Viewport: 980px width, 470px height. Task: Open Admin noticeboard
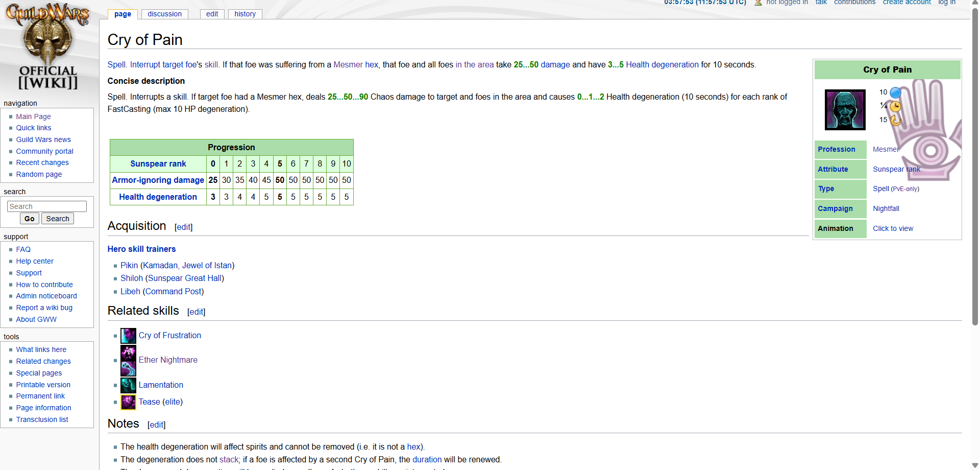click(x=46, y=296)
